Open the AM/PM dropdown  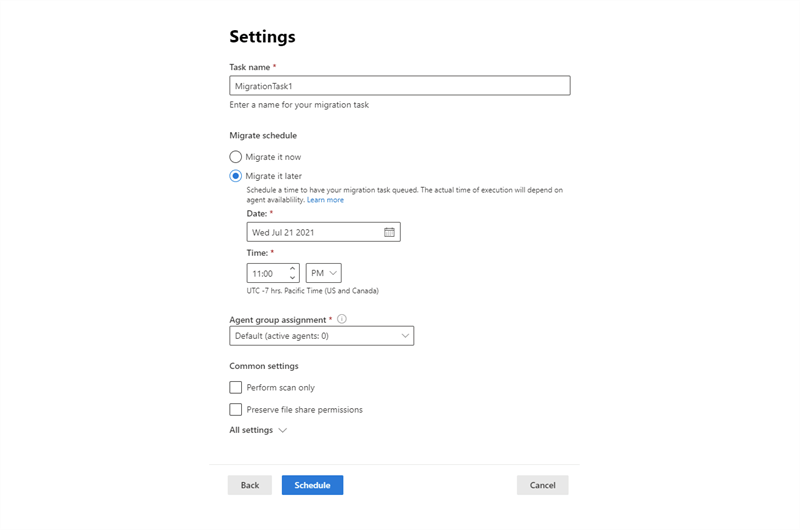pos(323,273)
